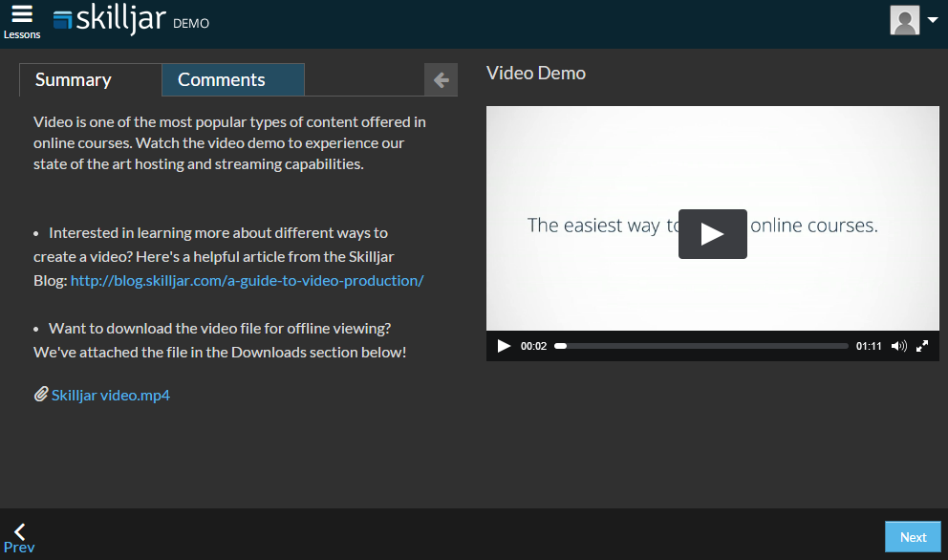Download the Skilljar video.mp4 file

tap(110, 395)
